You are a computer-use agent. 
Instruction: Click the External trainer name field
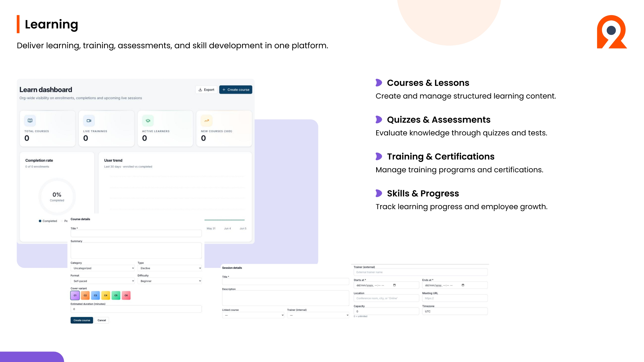point(420,272)
